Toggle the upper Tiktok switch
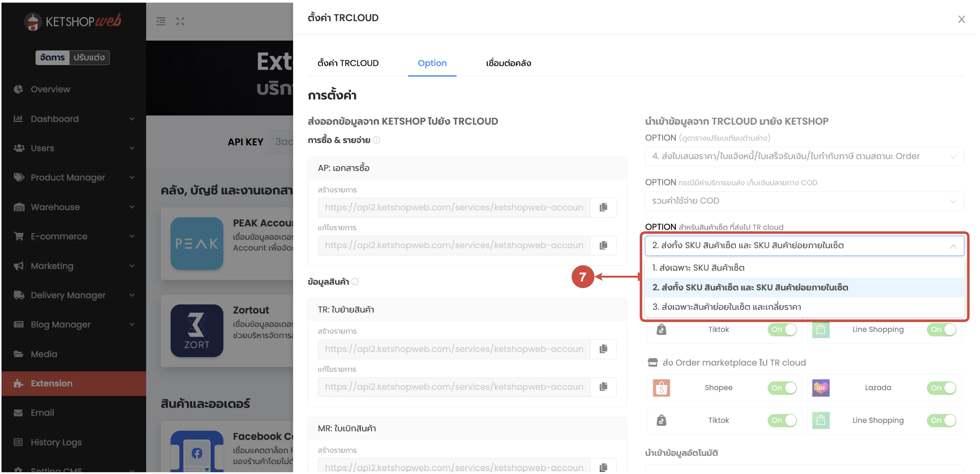 (x=782, y=330)
